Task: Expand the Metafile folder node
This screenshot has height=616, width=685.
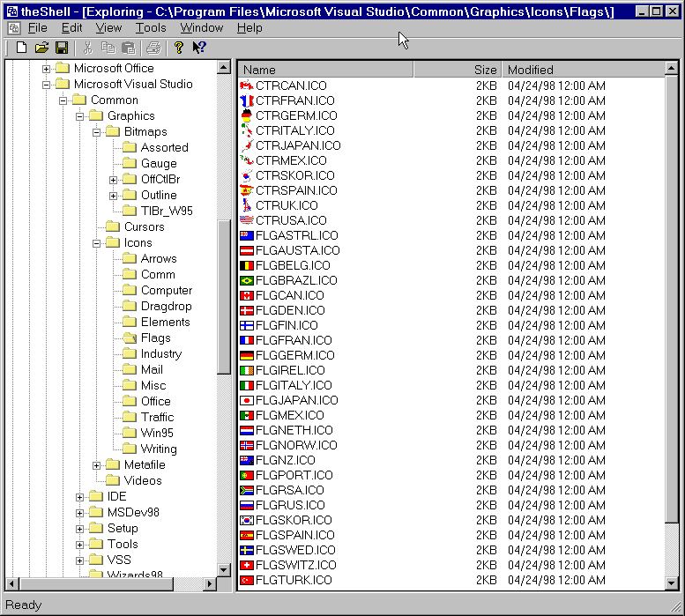Action: 97,465
